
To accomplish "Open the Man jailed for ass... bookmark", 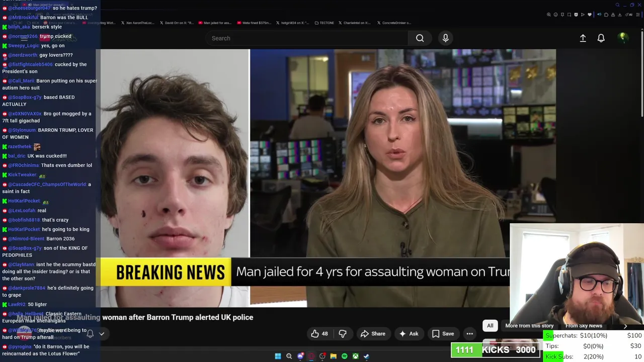I will pyautogui.click(x=215, y=23).
